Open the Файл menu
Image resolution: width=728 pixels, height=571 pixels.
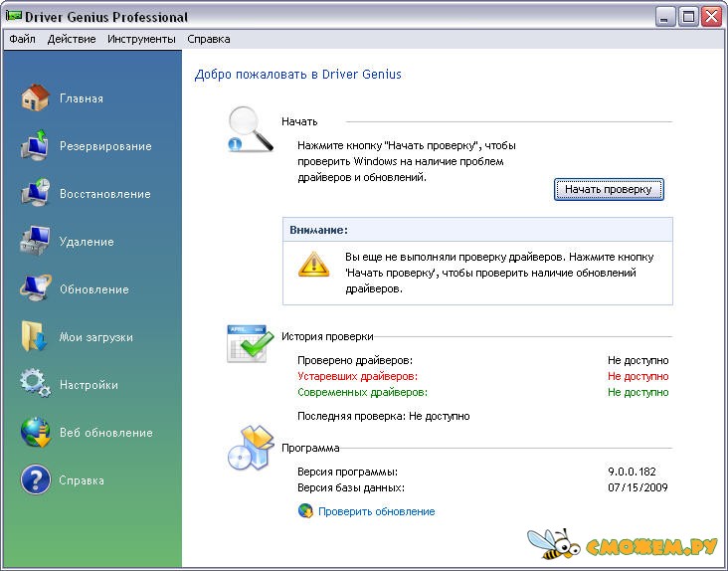pos(22,39)
